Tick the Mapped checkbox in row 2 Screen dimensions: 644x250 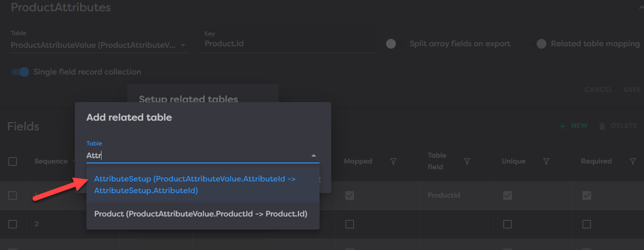click(x=349, y=224)
